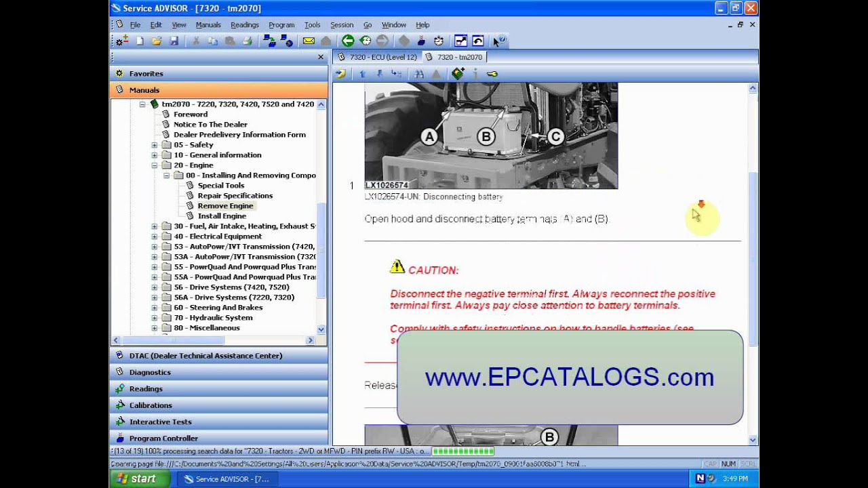Click the binoculars search icon

pyautogui.click(x=419, y=74)
